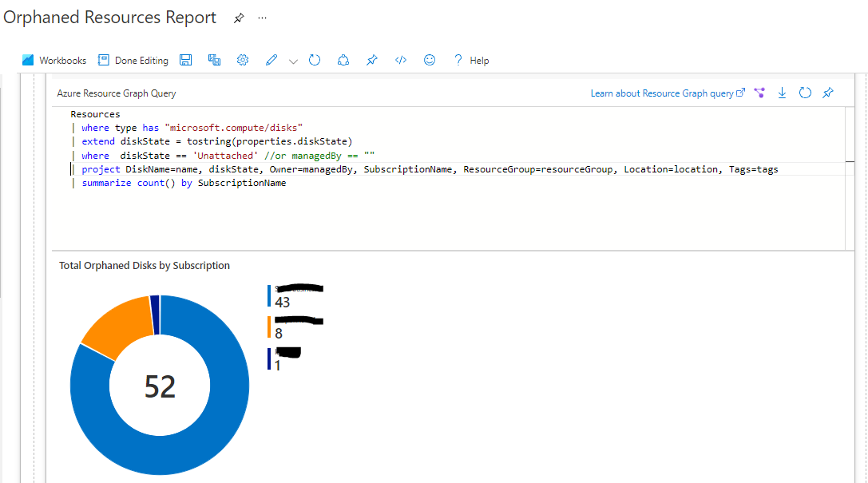Click the orange segment of the donut chart
The image size is (868, 483).
(116, 327)
